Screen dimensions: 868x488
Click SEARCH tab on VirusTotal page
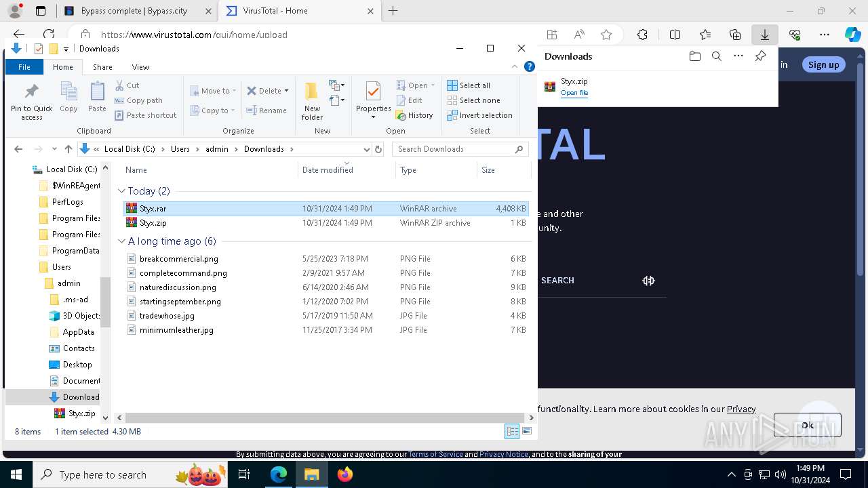pyautogui.click(x=557, y=280)
